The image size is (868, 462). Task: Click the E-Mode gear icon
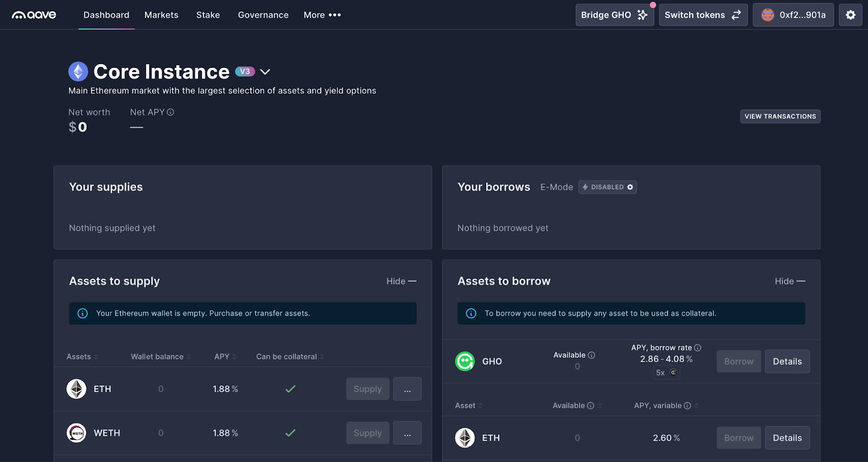pos(630,187)
